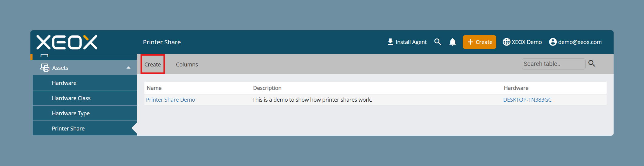The image size is (644, 166).
Task: Click the Assets printer icon in sidebar
Action: (45, 68)
